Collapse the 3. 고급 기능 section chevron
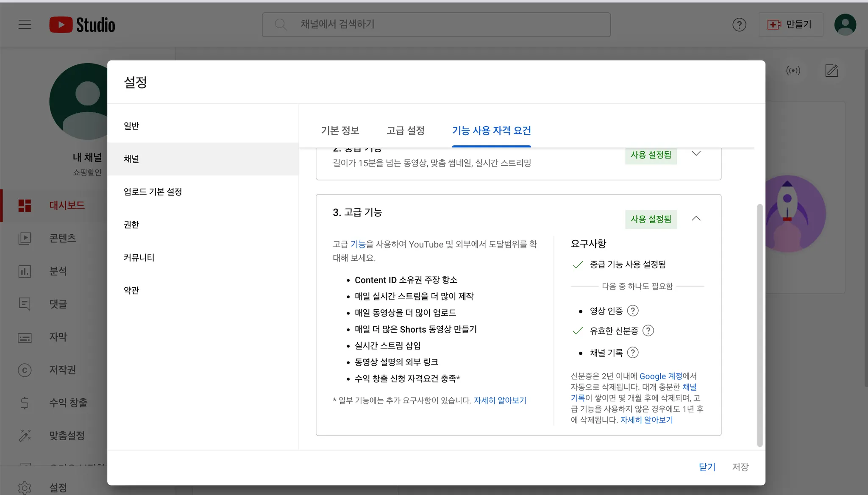This screenshot has width=868, height=495. tap(696, 219)
